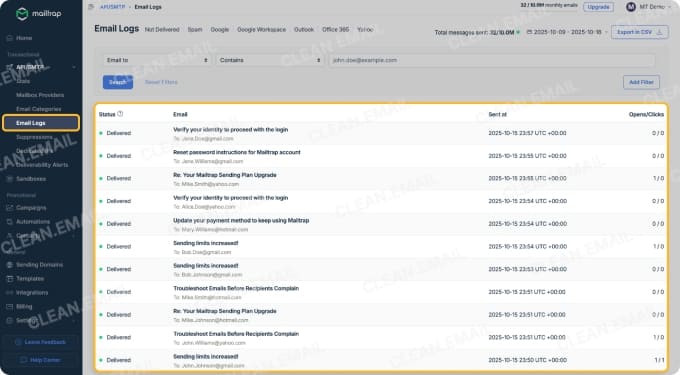Switch to the Not Delivered tab
This screenshot has width=680, height=375.
click(162, 29)
